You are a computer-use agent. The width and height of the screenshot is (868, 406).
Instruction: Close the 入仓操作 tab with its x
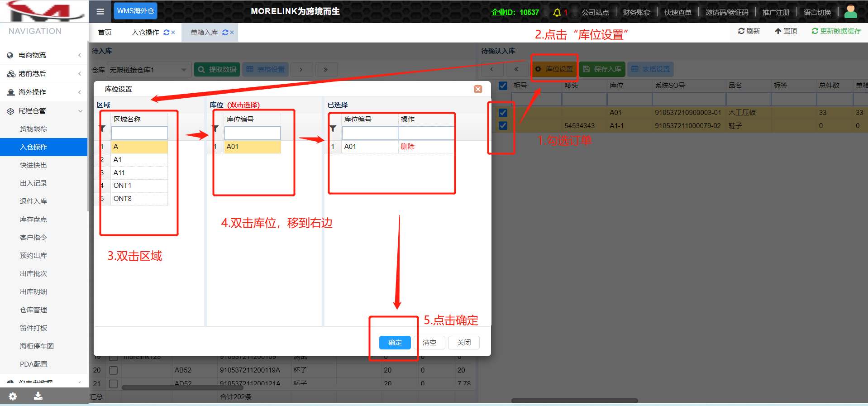pyautogui.click(x=173, y=33)
